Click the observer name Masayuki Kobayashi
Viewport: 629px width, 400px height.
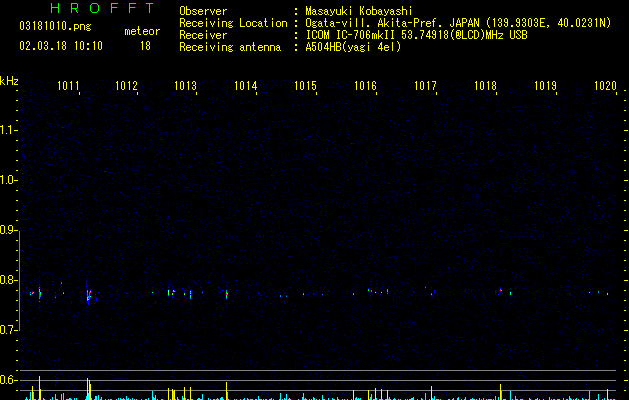pos(359,11)
